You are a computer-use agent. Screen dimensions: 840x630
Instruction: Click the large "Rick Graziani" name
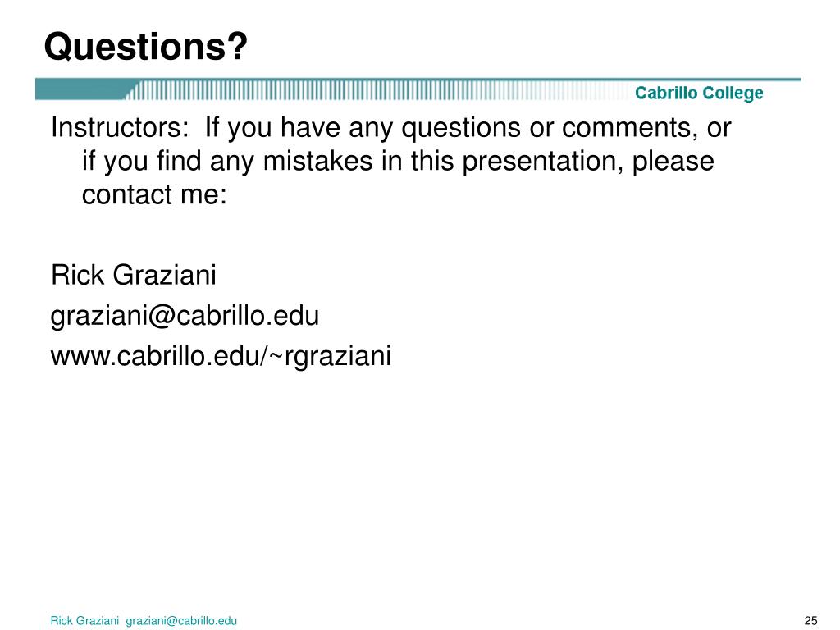pos(134,275)
